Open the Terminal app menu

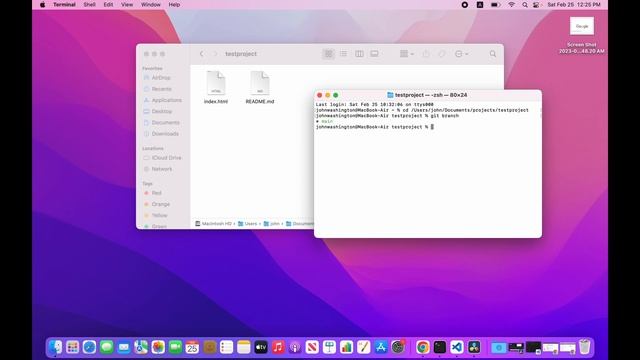(64, 5)
